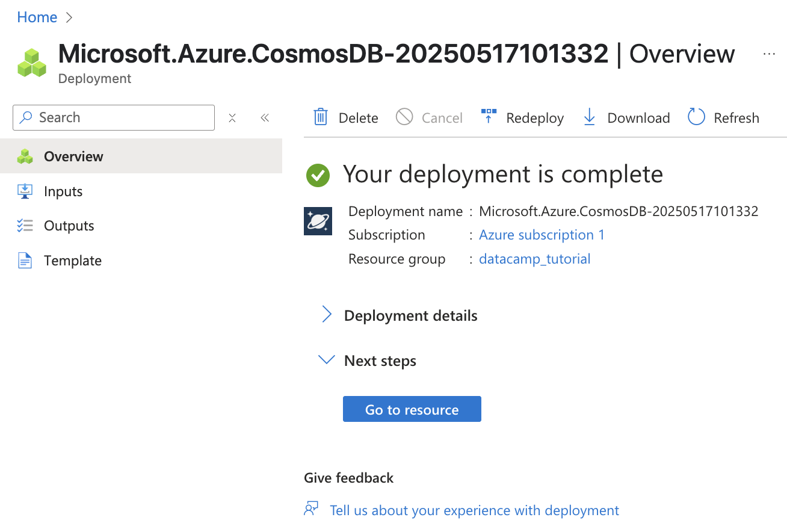The width and height of the screenshot is (787, 532).
Task: Open the deployment experience feedback link
Action: tap(474, 510)
